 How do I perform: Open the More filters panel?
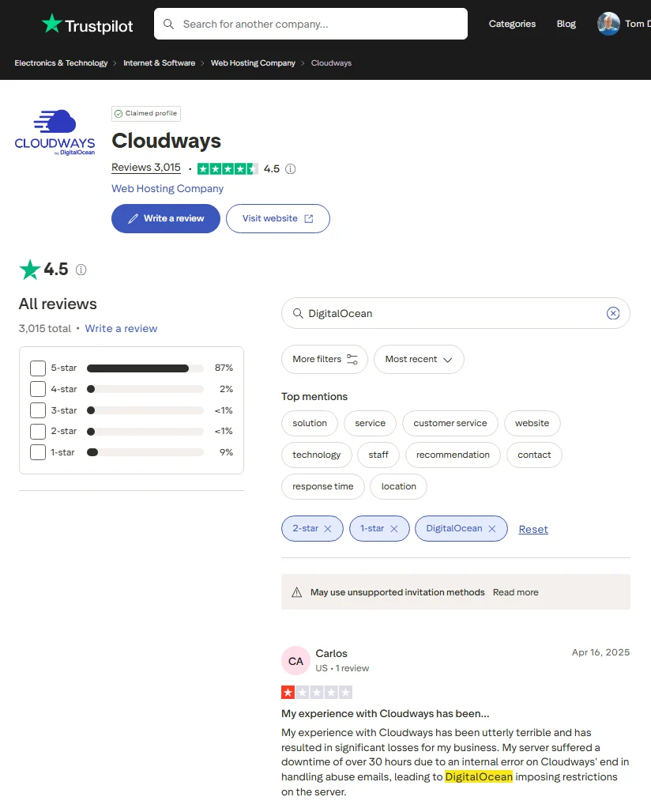324,359
